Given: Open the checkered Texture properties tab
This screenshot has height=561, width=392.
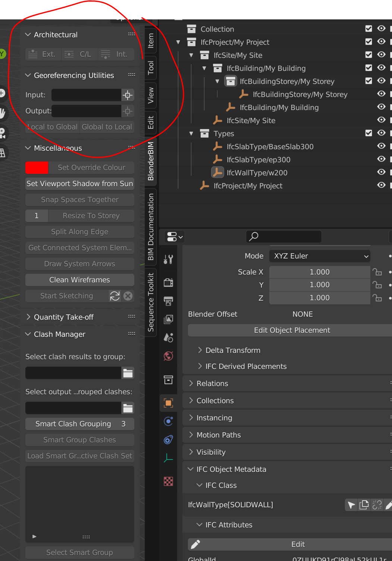Looking at the screenshot, I should click(168, 482).
